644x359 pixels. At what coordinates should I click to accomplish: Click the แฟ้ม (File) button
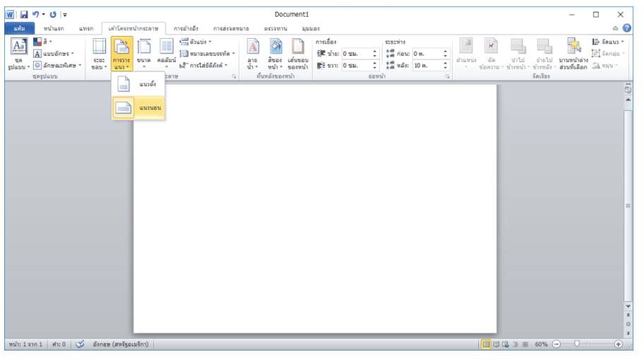pyautogui.click(x=20, y=28)
